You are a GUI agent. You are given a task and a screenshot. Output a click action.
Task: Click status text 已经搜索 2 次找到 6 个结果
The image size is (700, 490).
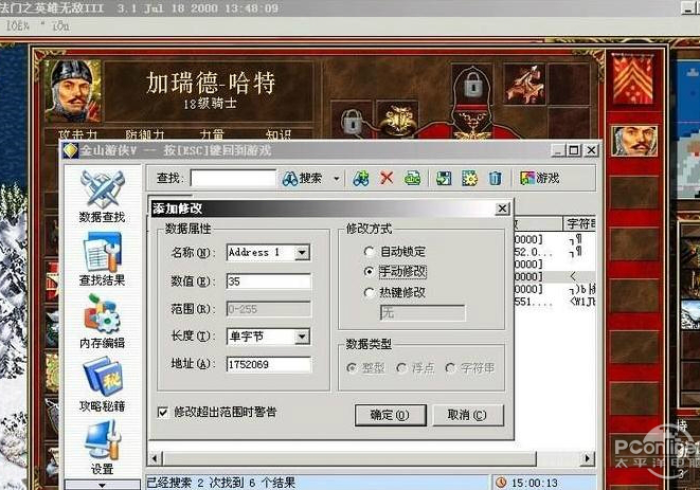tap(221, 482)
